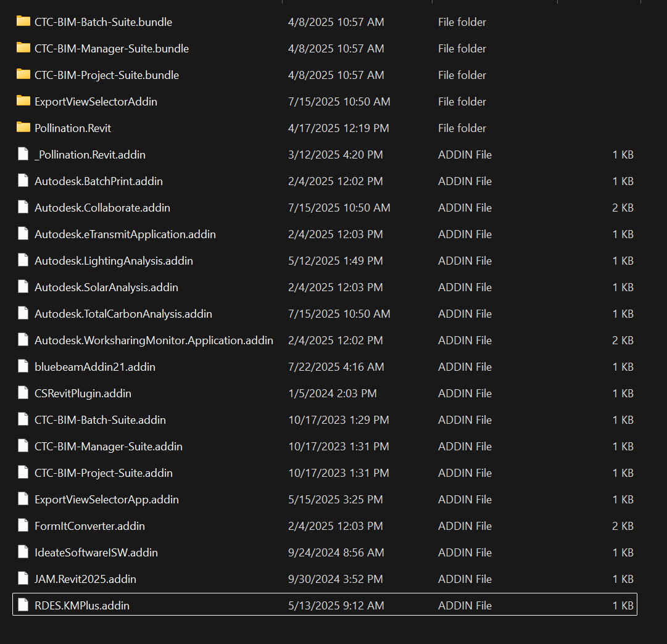The image size is (667, 644).
Task: Select the CTC-BIM-Manager-Suite.addin file name
Action: click(109, 446)
